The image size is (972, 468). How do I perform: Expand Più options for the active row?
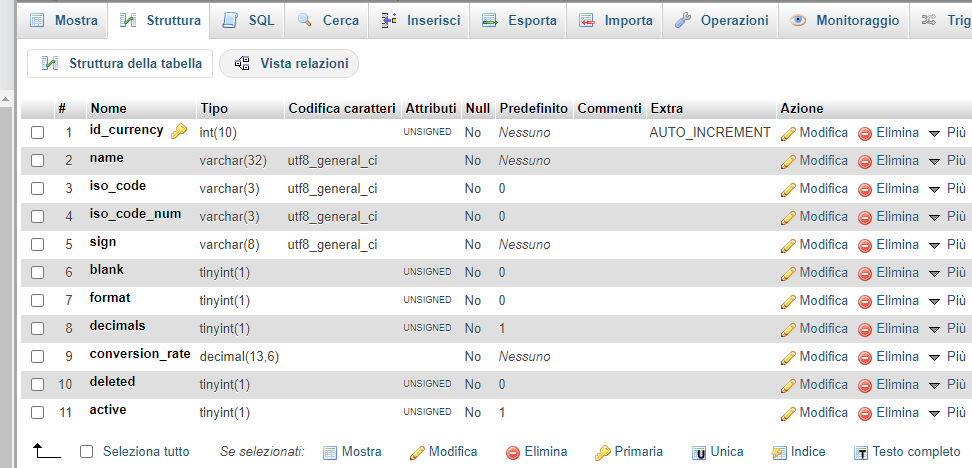[946, 412]
